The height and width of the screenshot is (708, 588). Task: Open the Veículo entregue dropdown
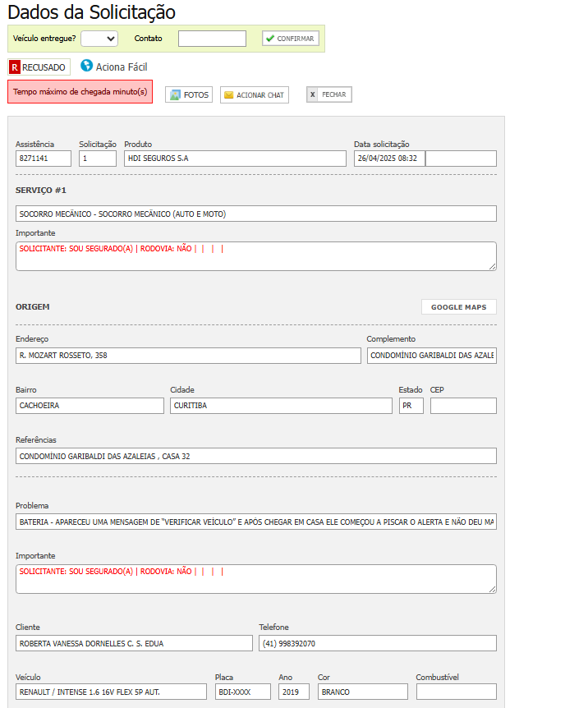click(99, 39)
